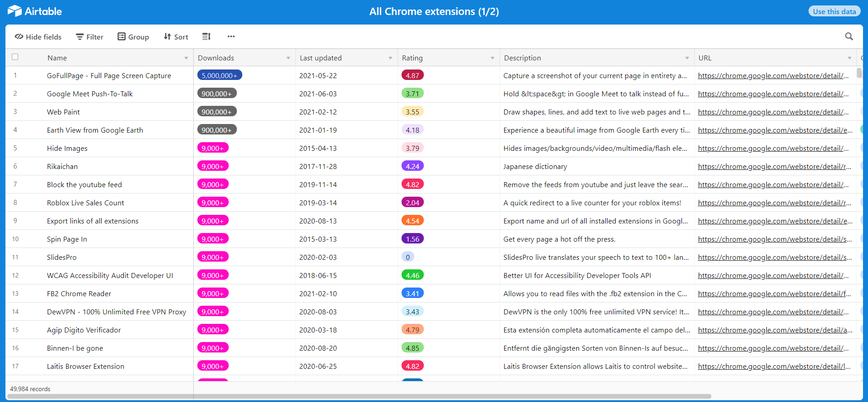The image size is (868, 402).
Task: Click the 0 rating badge for SlidesPro
Action: point(407,257)
